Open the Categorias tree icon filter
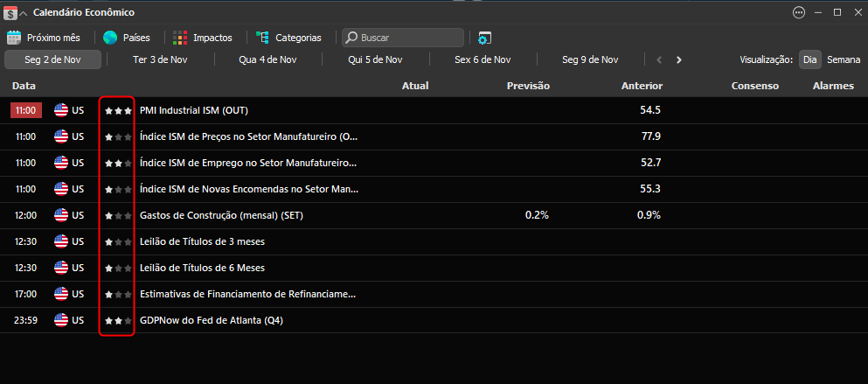 point(262,38)
